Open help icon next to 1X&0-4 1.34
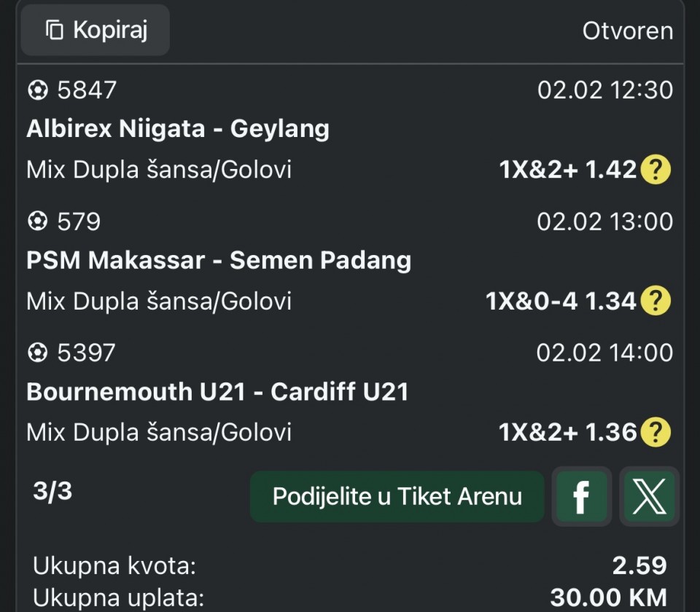 pos(655,301)
